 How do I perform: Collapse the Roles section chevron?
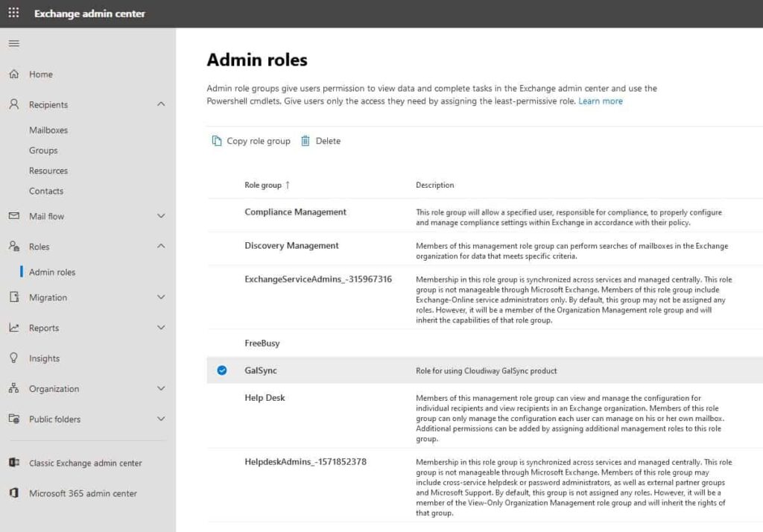pos(161,247)
